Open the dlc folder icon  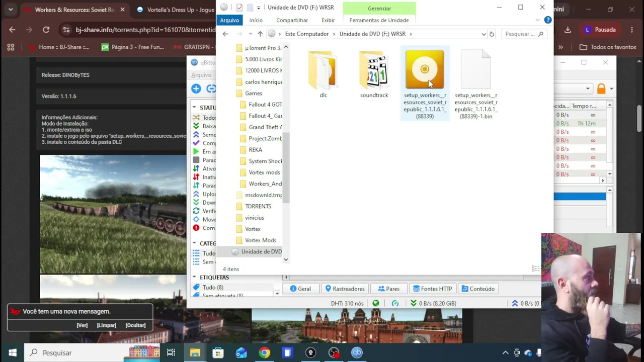323,69
